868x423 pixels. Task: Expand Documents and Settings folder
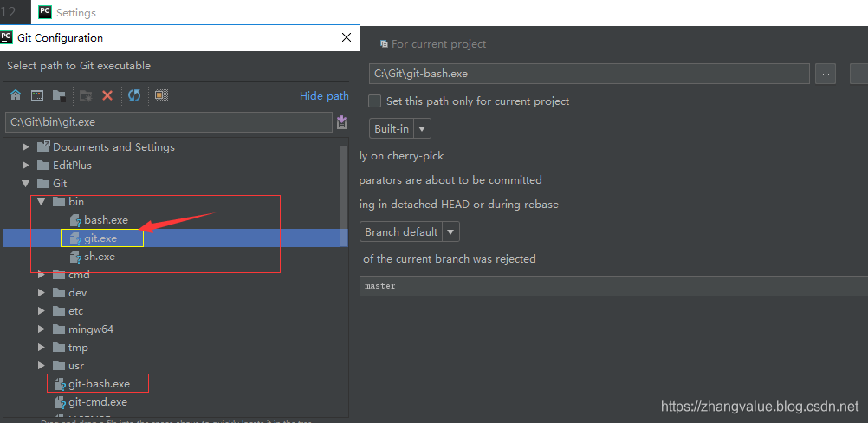[x=25, y=147]
